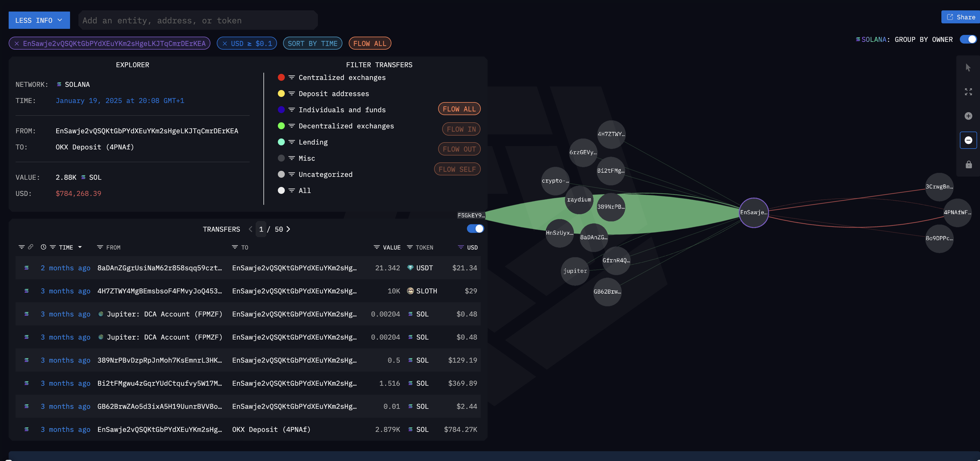Select the EnSawje central node

(754, 212)
